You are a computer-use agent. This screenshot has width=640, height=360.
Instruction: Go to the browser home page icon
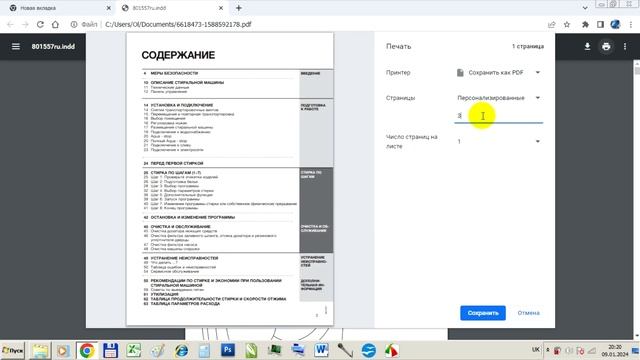point(55,24)
